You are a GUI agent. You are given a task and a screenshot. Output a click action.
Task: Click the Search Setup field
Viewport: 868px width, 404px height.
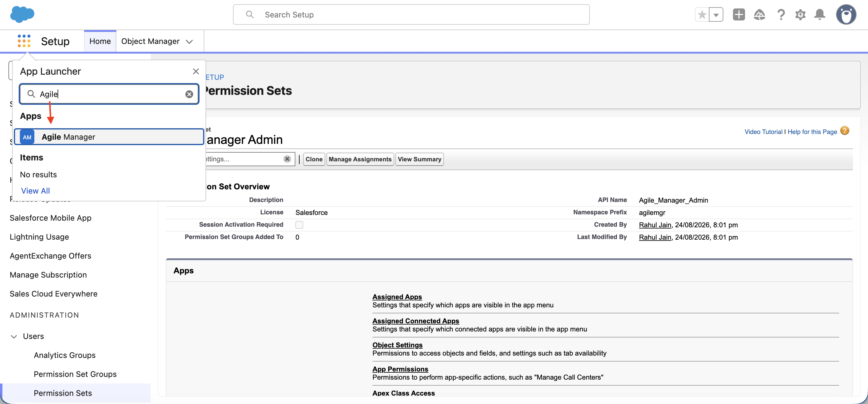pos(411,14)
